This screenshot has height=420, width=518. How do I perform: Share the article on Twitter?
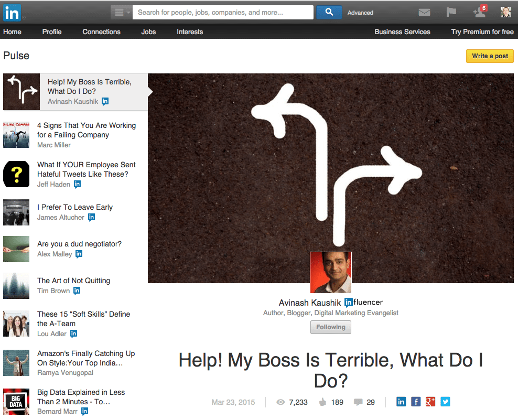[x=445, y=402]
